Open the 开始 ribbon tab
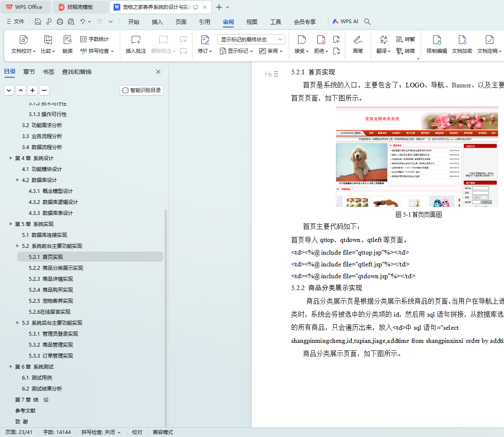The height and width of the screenshot is (437, 504). 134,22
